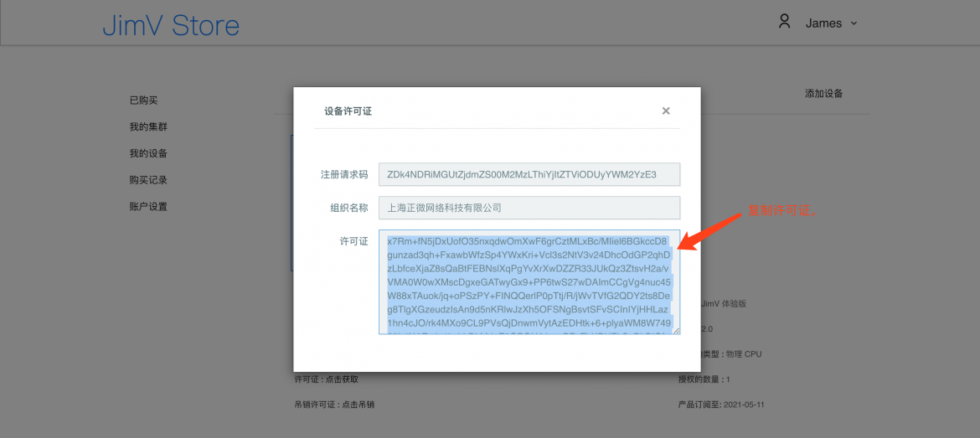Screen dimensions: 980x438
Task: Click the 物理 CPU type text
Action: (744, 354)
